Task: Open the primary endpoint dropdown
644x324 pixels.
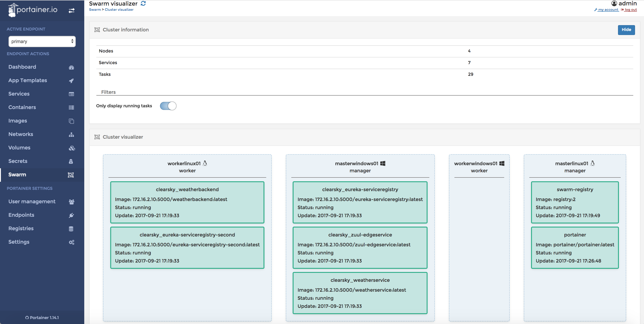Action: (x=42, y=42)
